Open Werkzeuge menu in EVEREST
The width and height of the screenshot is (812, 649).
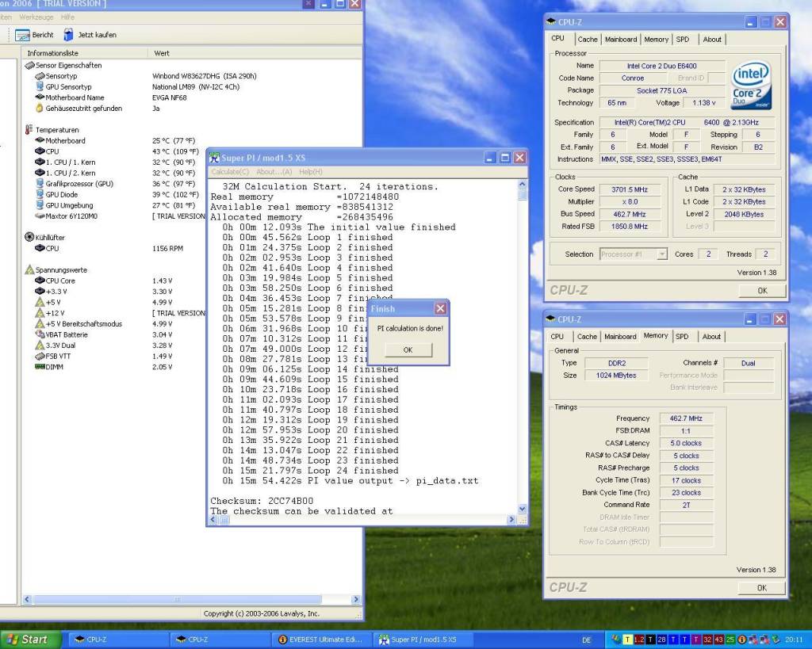pyautogui.click(x=36, y=17)
